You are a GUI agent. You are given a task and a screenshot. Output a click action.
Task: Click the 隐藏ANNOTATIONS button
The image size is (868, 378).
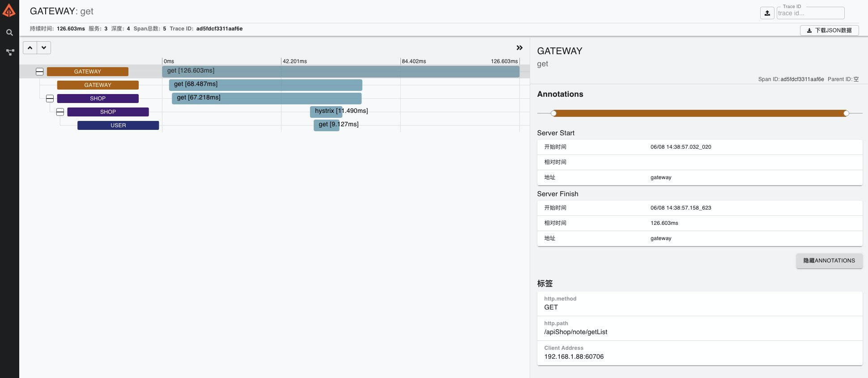coord(829,261)
